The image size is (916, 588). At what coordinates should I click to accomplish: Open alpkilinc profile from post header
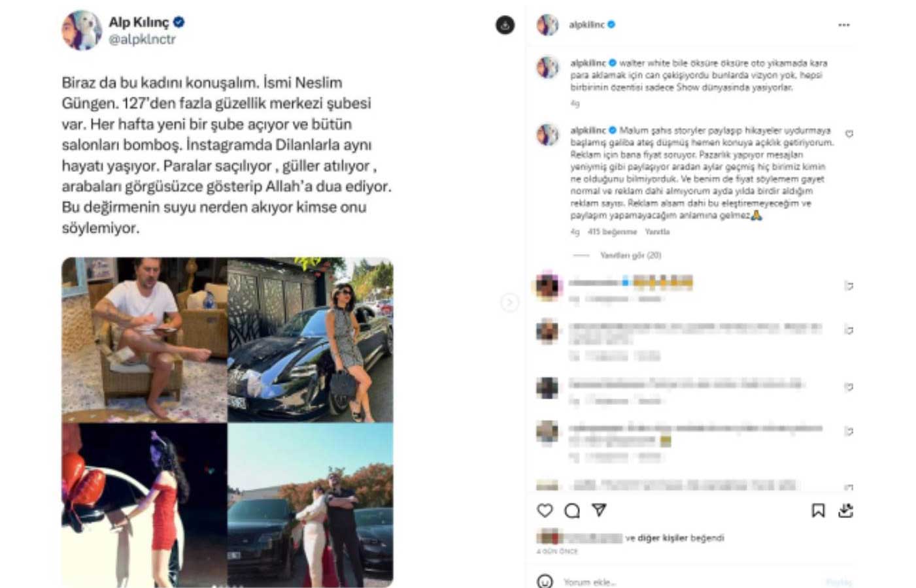click(586, 25)
